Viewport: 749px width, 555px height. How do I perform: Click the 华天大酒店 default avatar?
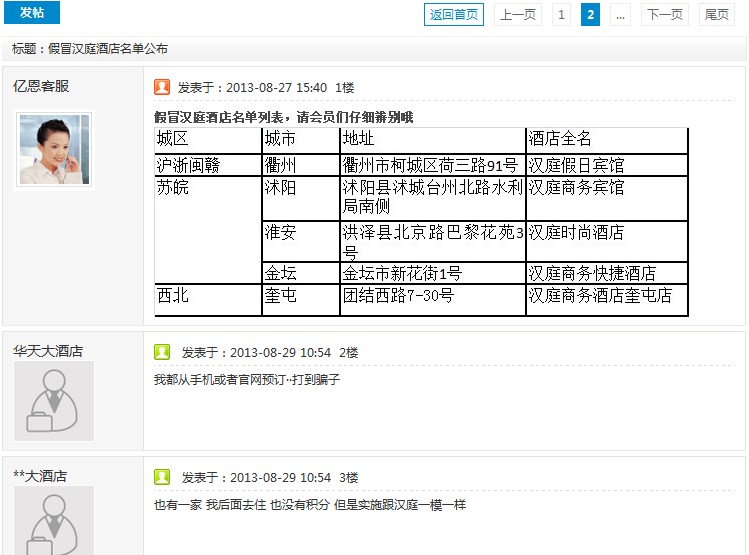tap(54, 400)
